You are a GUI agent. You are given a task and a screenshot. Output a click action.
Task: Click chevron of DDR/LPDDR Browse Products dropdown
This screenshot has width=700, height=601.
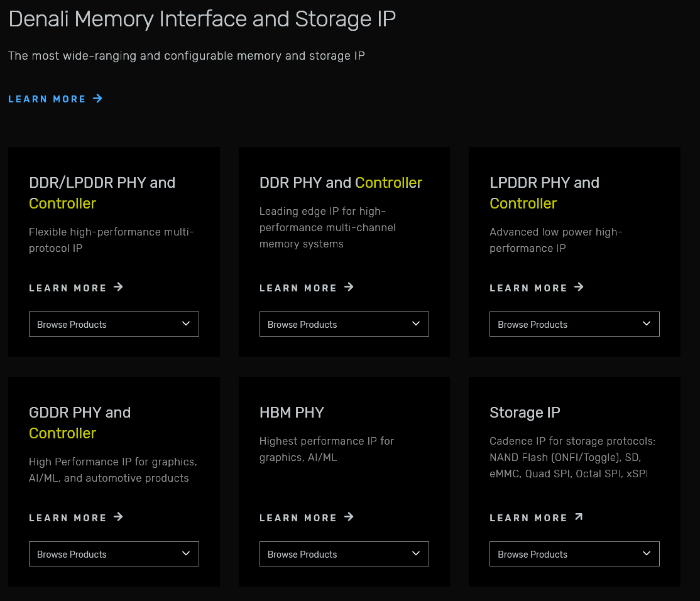tap(186, 323)
